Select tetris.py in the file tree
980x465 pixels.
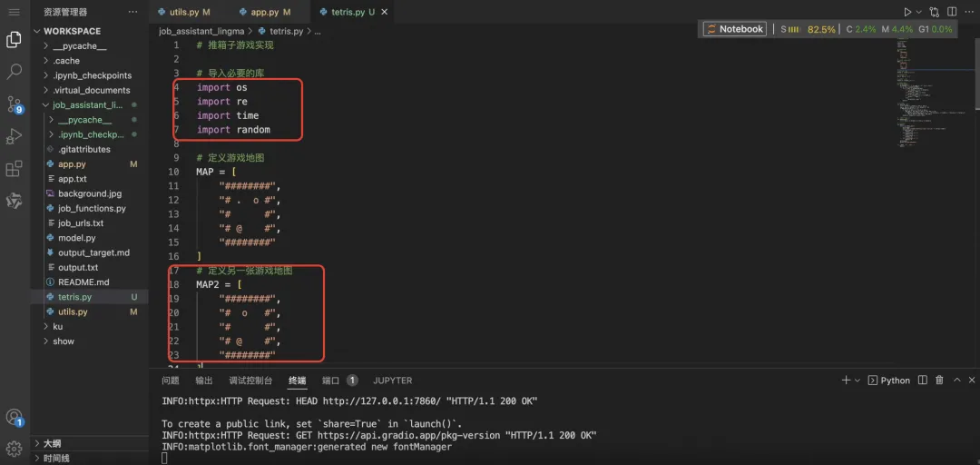(x=89, y=297)
